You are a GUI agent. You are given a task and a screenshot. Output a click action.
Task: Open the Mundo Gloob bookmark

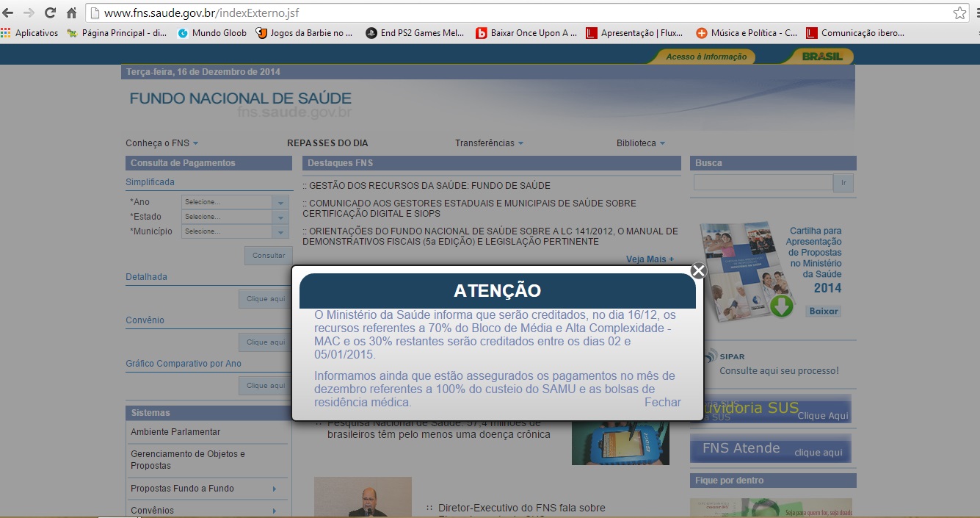[x=212, y=33]
